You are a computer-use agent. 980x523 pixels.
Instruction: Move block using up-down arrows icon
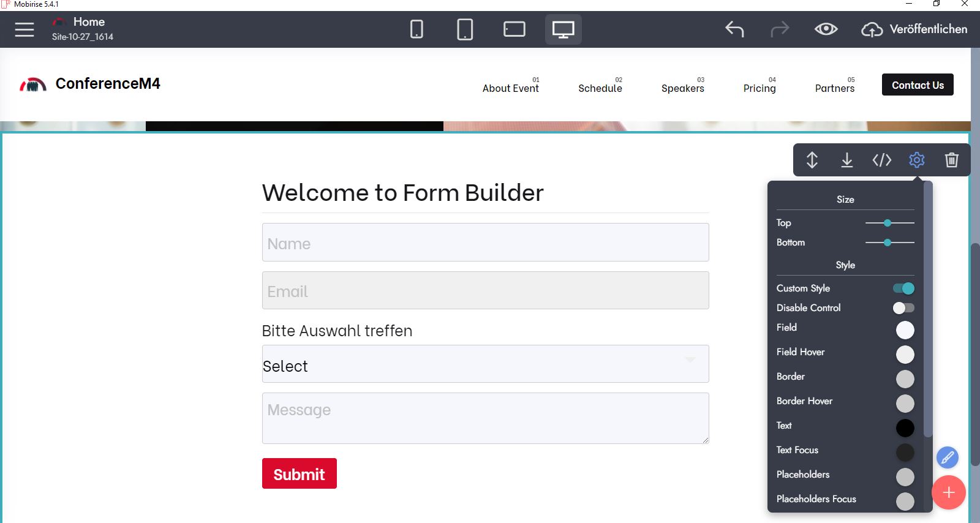[812, 160]
